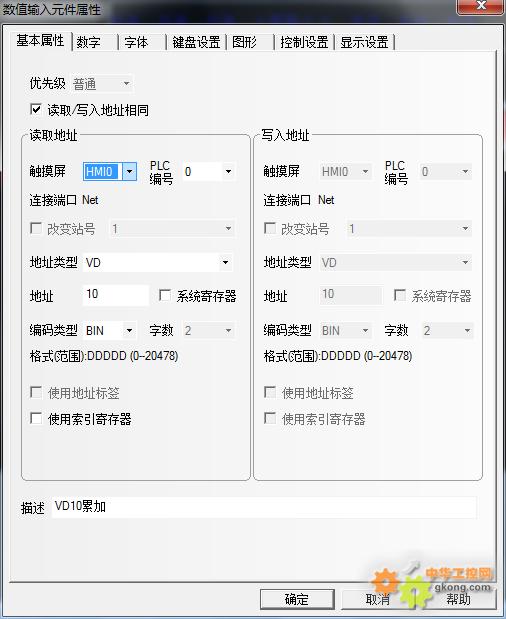Image resolution: width=506 pixels, height=619 pixels.
Task: Go to the 显示设置 tab
Action: click(364, 42)
